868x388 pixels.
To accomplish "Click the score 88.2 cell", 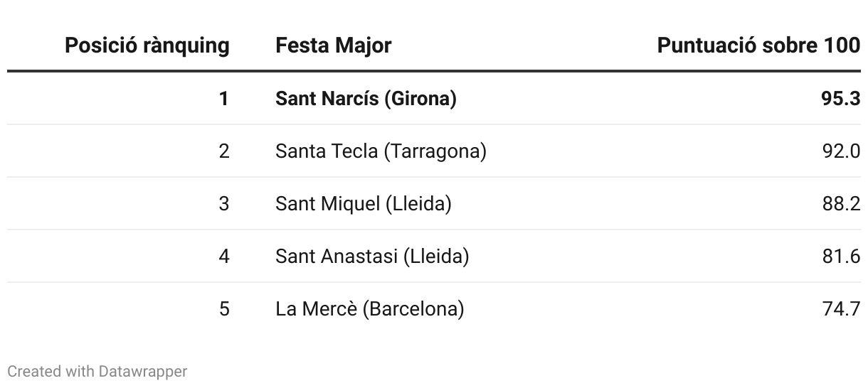I will click(840, 204).
